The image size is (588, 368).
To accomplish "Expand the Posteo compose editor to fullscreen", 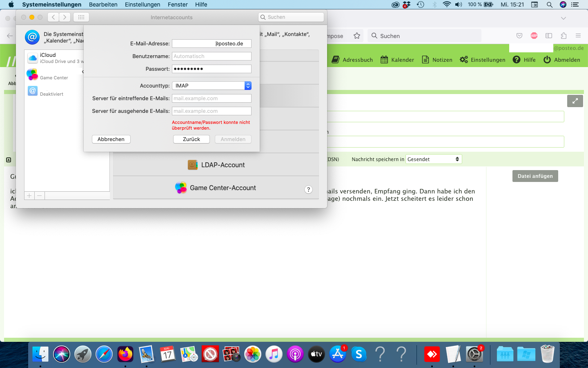I will tap(575, 101).
